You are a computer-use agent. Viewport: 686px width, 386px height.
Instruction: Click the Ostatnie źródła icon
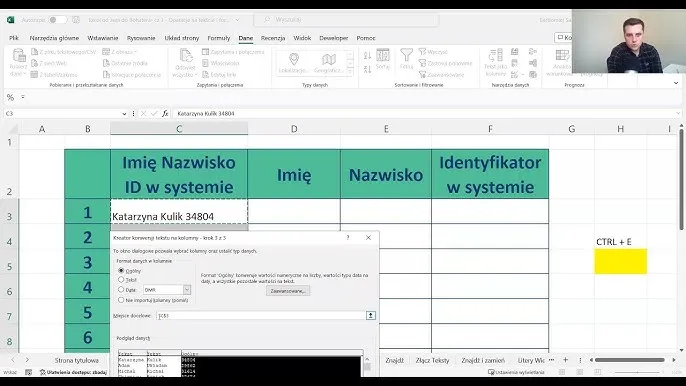tap(106, 63)
